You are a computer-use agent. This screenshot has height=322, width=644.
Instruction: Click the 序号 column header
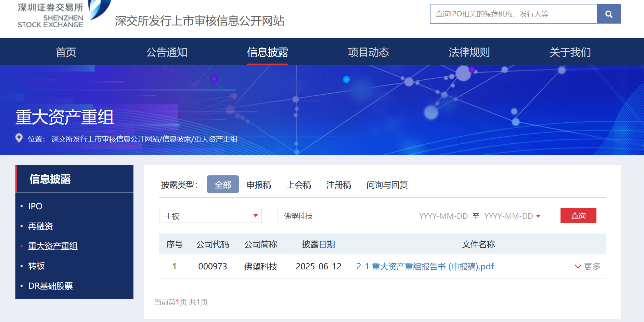[x=175, y=244]
